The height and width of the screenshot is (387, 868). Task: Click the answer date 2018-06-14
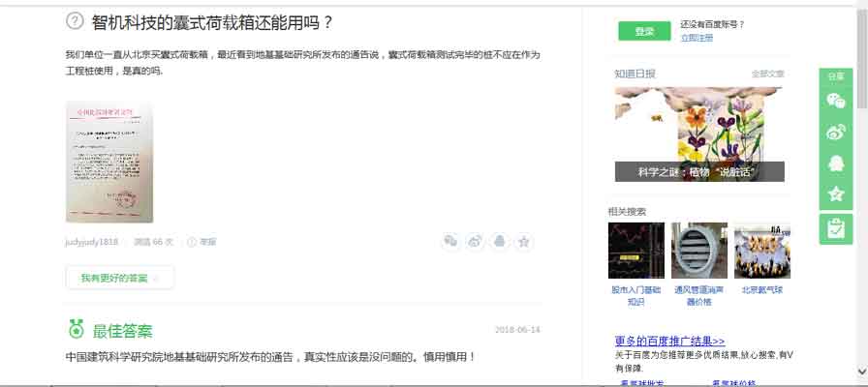click(x=517, y=330)
